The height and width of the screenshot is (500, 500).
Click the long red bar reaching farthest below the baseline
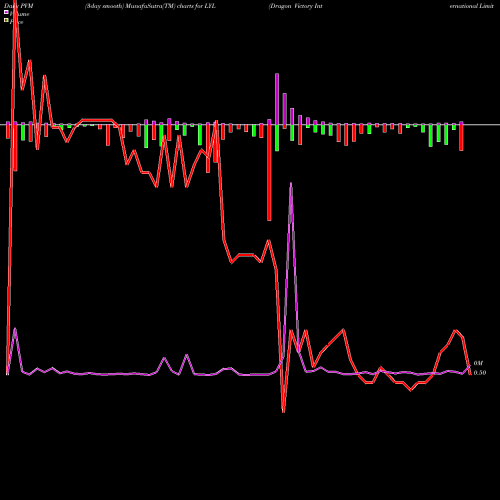click(x=269, y=173)
